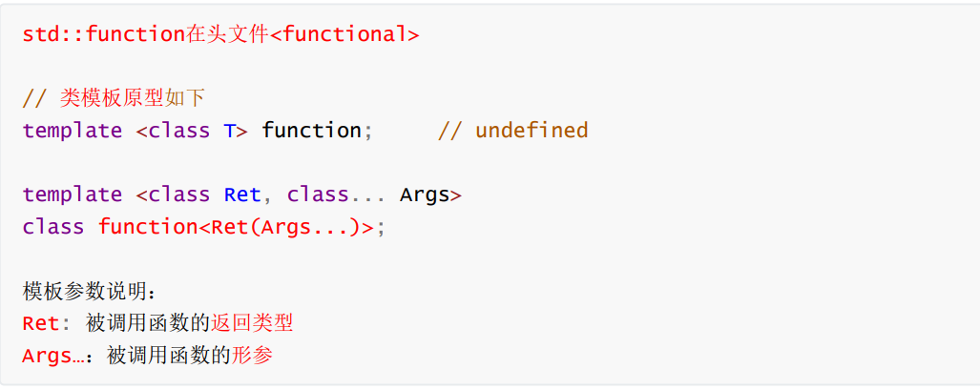
Task: Click the red Args… label
Action: [x=53, y=357]
